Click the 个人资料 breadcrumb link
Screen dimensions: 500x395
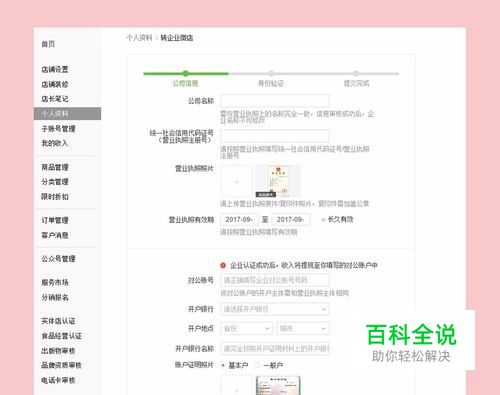coord(139,38)
